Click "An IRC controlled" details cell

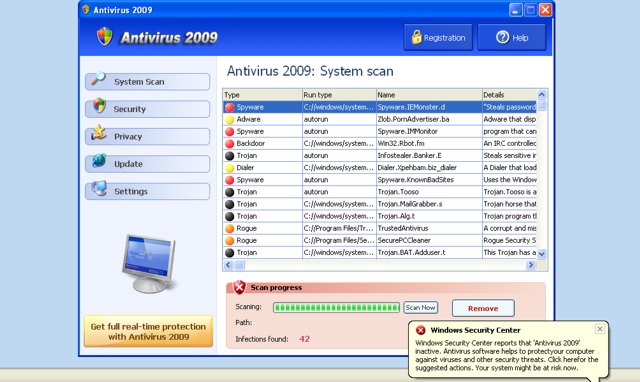tap(509, 144)
